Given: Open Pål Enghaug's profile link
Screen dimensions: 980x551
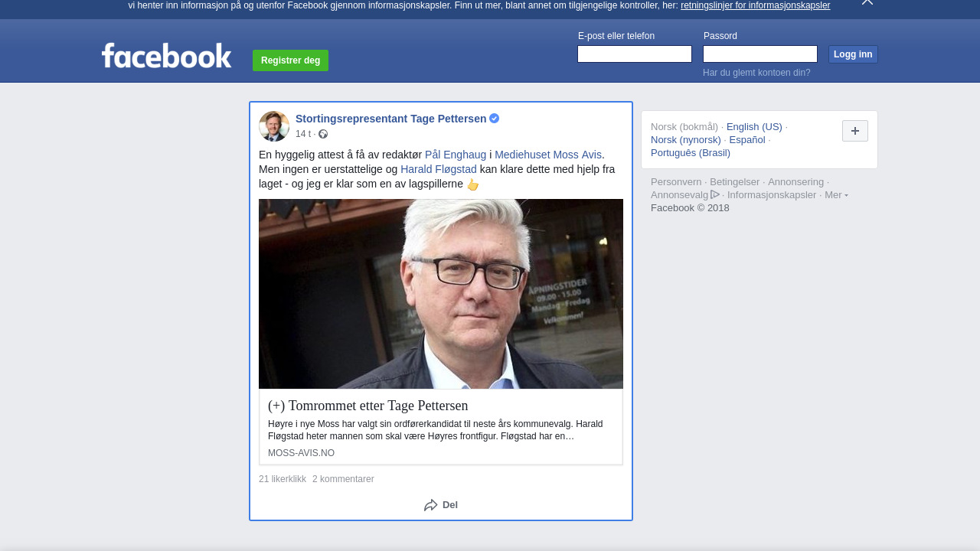Looking at the screenshot, I should coord(456,155).
